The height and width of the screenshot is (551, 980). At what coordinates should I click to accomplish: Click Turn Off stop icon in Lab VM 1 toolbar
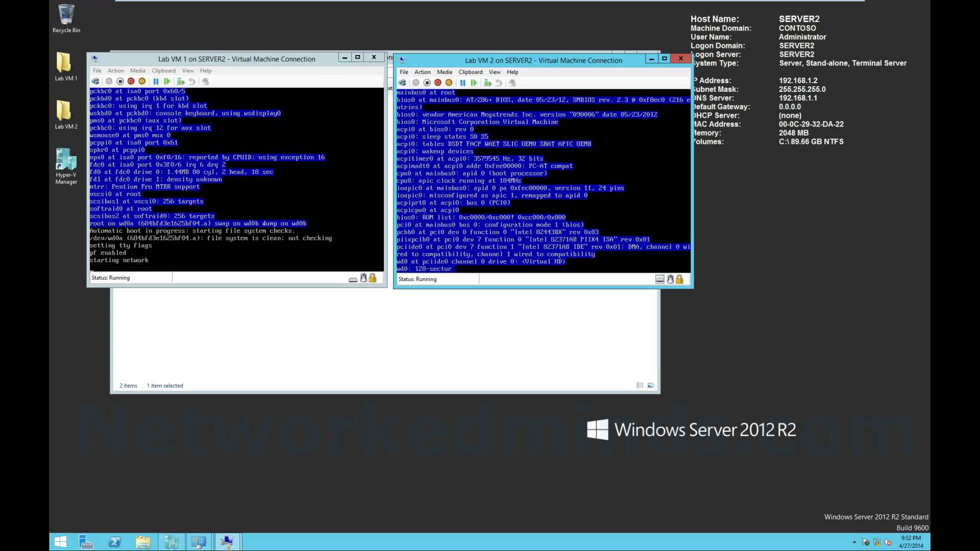tap(120, 82)
